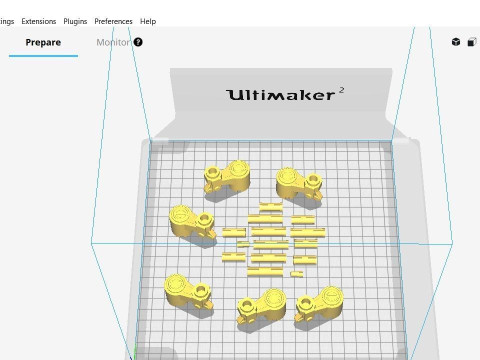
Task: Select the 3D isometric view cube icon
Action: pyautogui.click(x=456, y=42)
